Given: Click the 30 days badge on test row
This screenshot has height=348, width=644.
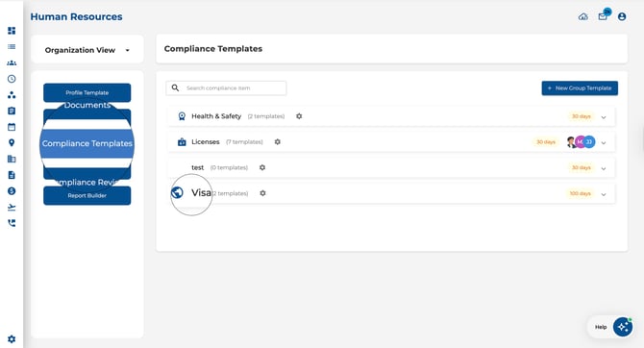Looking at the screenshot, I should (x=582, y=167).
